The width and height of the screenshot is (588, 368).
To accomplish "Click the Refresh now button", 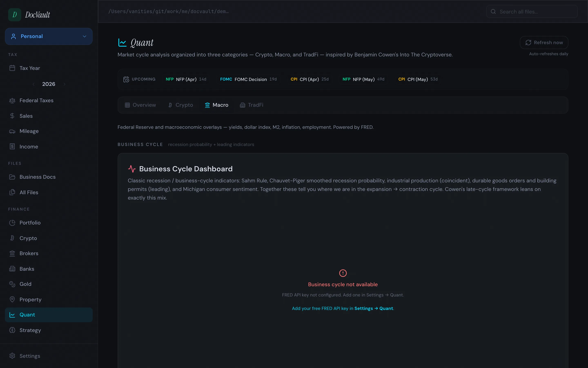I will 544,43.
